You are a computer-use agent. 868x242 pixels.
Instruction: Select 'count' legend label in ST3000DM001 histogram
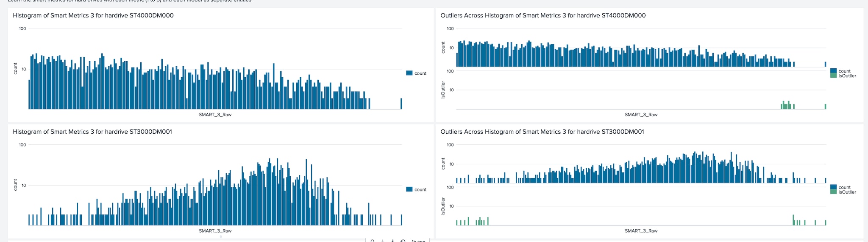[420, 190]
